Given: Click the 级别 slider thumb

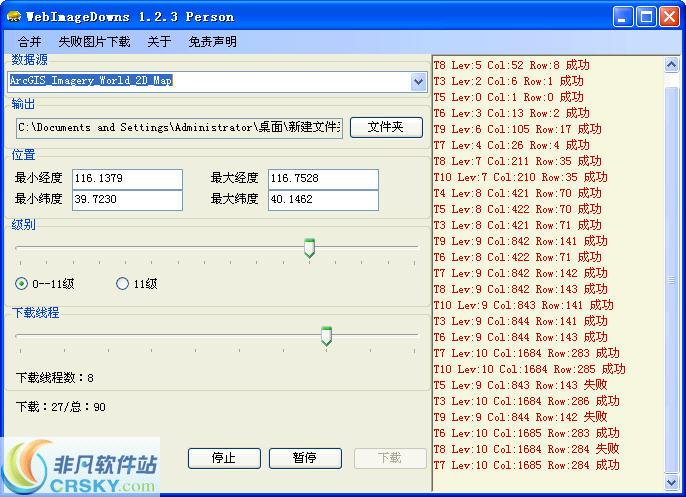Looking at the screenshot, I should (x=309, y=248).
